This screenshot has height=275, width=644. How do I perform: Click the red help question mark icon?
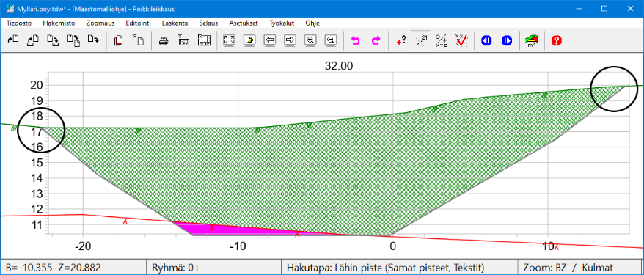(557, 40)
